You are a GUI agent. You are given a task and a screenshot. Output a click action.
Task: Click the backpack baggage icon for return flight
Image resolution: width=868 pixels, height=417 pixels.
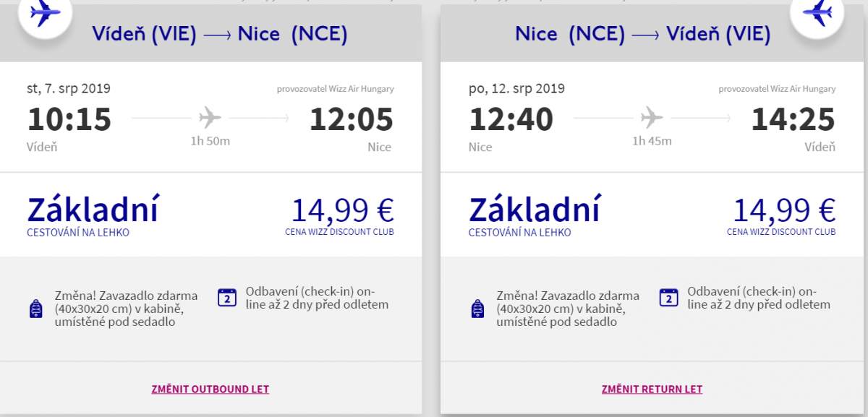point(477,309)
